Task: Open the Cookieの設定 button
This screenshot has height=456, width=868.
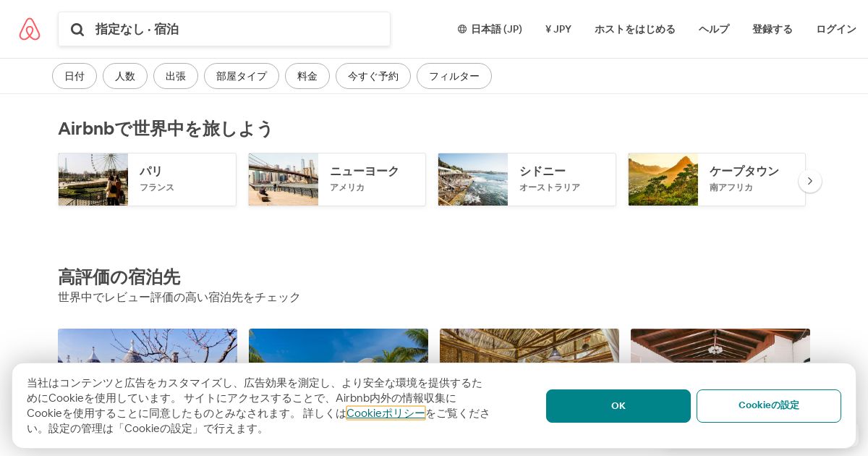Action: [x=769, y=406]
